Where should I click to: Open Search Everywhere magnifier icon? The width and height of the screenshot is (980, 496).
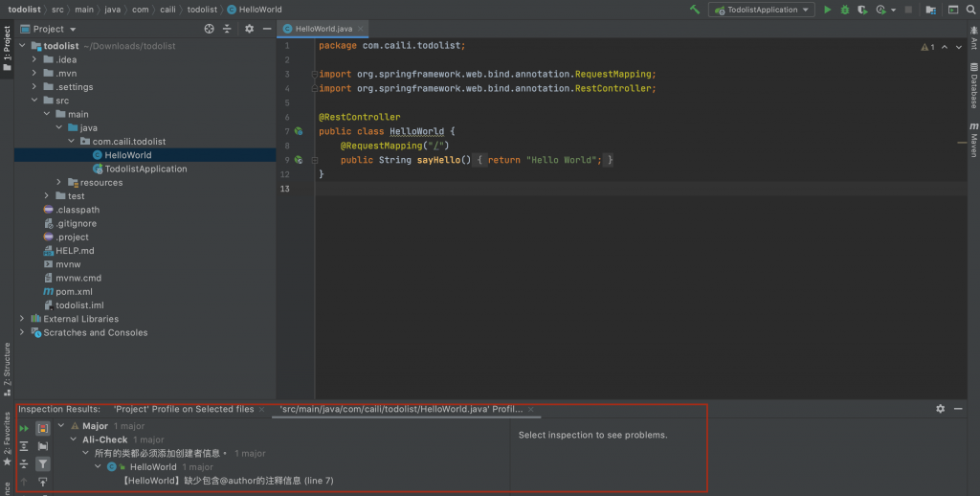tap(971, 10)
